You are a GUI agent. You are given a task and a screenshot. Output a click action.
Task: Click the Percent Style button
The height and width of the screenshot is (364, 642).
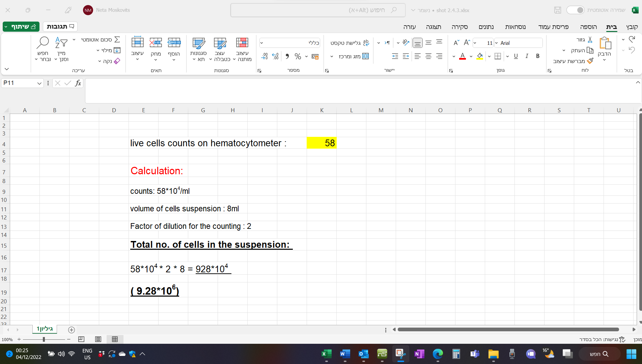tap(298, 56)
